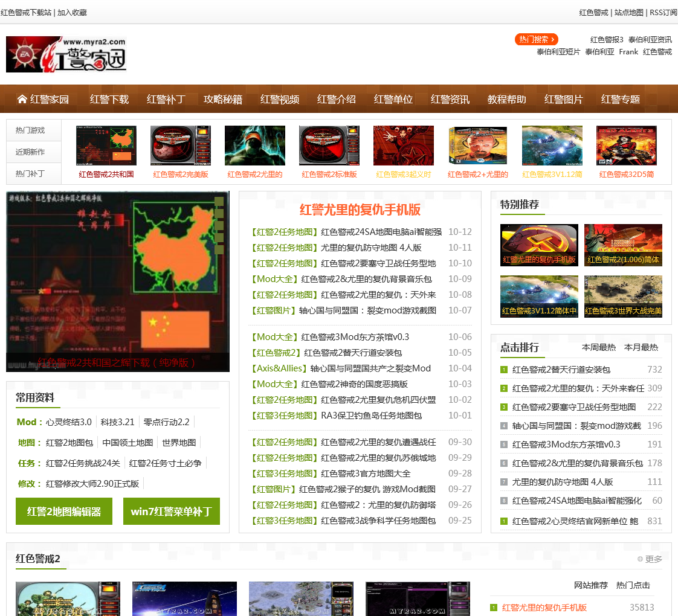Image resolution: width=678 pixels, height=616 pixels.
Task: Click the 热门搜索 button
Action: (537, 39)
